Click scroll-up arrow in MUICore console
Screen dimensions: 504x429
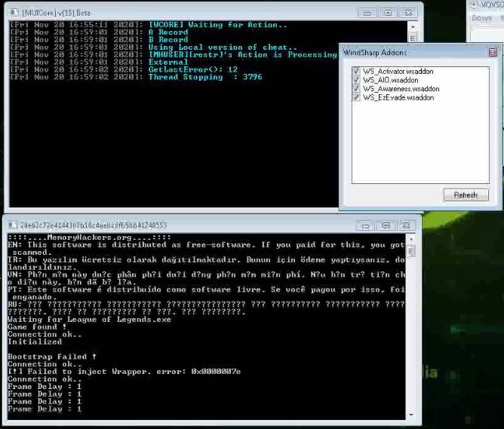(413, 26)
